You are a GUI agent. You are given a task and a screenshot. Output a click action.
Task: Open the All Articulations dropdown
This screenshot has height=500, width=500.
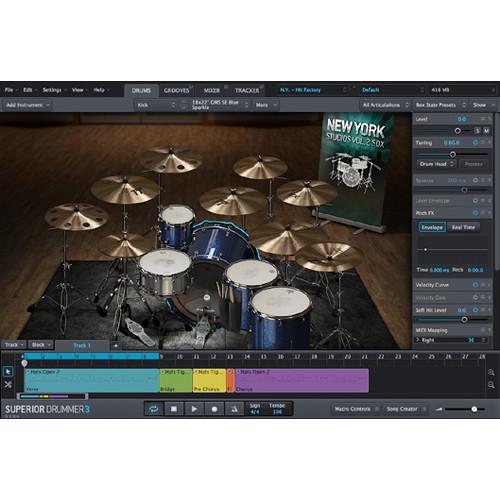tap(385, 105)
